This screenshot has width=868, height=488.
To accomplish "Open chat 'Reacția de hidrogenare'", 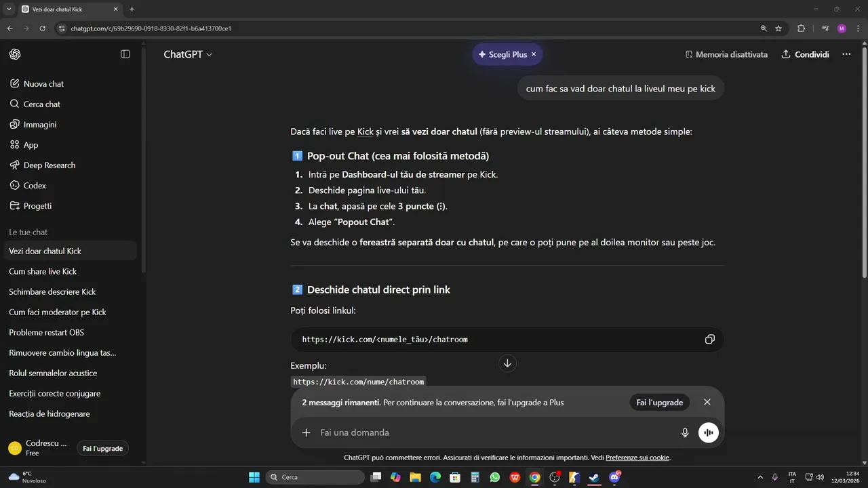I will coord(71,413).
